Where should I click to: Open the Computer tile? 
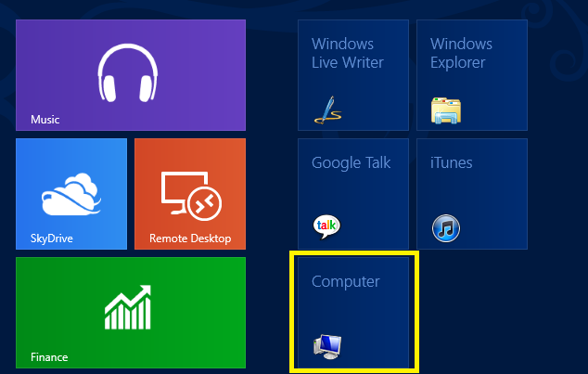pyautogui.click(x=353, y=313)
